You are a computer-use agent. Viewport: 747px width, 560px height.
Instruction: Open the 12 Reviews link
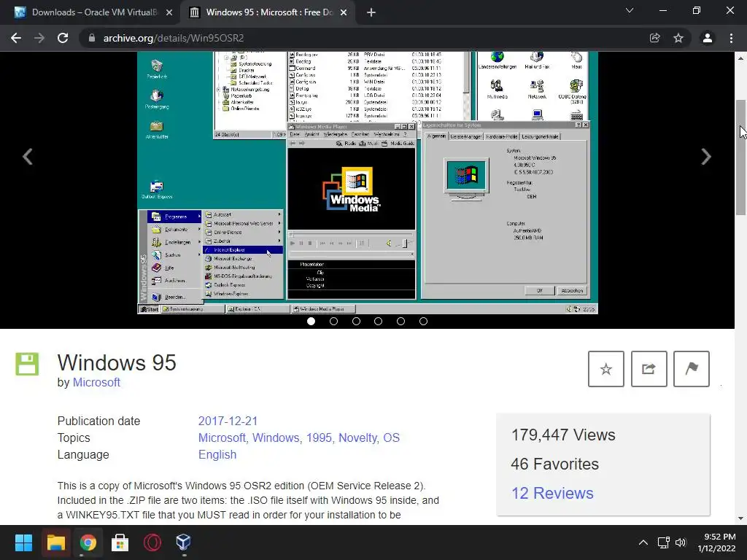point(553,494)
